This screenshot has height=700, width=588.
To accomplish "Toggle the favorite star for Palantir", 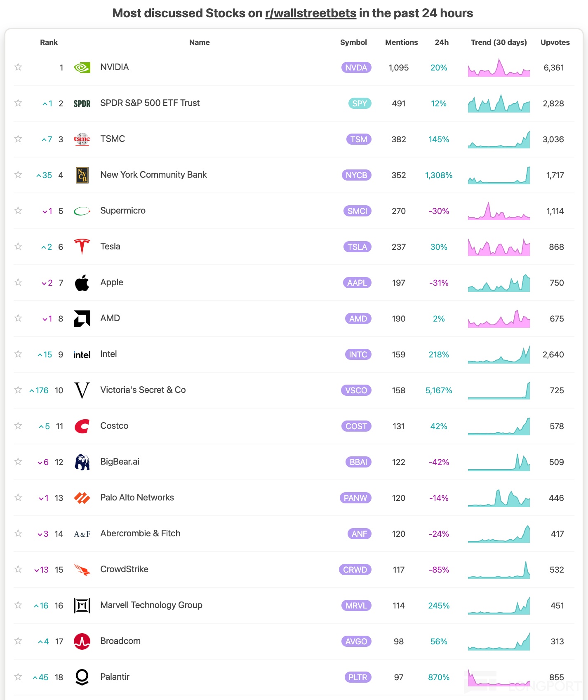I will (18, 677).
